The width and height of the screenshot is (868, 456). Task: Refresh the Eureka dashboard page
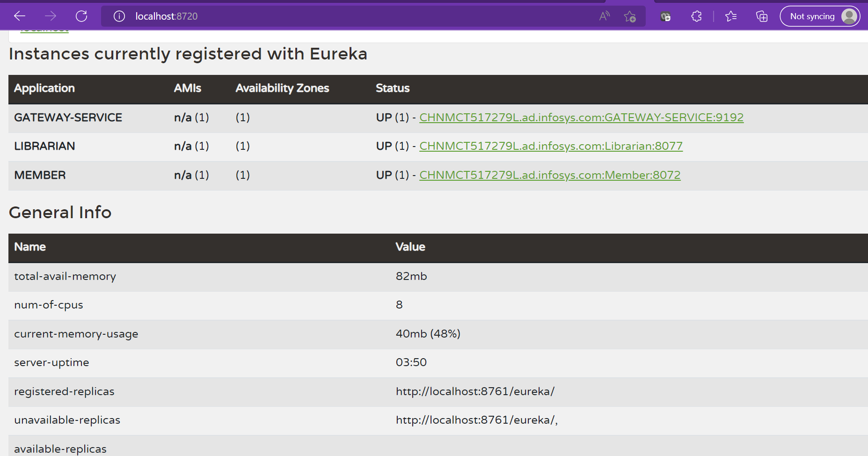81,15
